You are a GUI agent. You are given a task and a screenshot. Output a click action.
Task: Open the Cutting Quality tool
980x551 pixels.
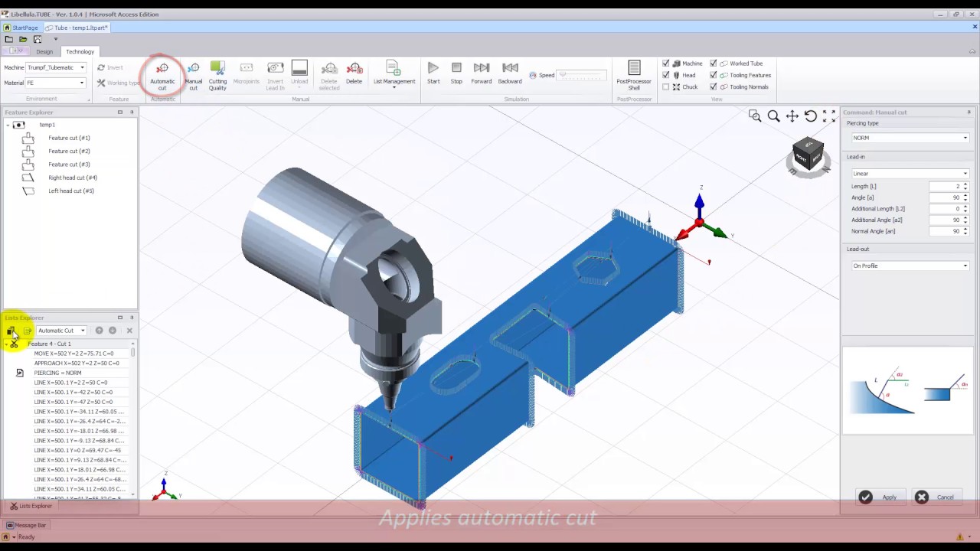coord(217,75)
